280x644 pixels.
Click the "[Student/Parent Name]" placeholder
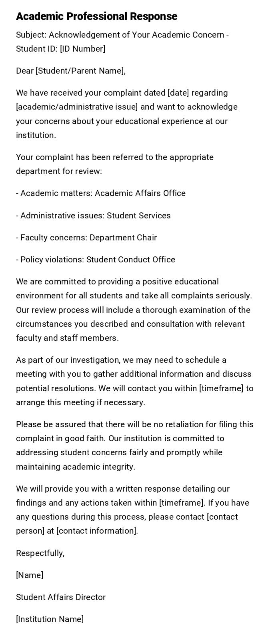pos(80,71)
